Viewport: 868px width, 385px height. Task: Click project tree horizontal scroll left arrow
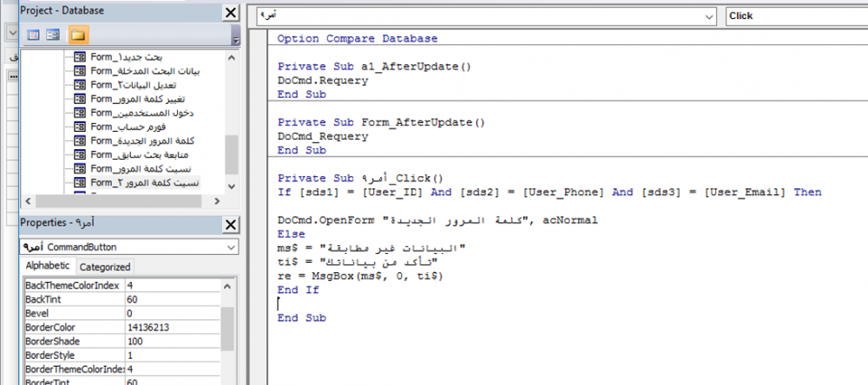coord(27,200)
